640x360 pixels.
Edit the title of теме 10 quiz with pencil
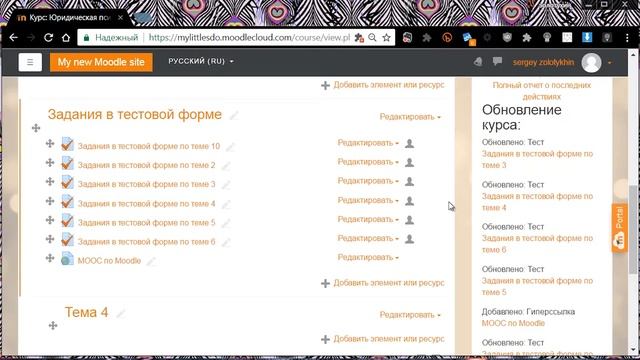coord(231,147)
